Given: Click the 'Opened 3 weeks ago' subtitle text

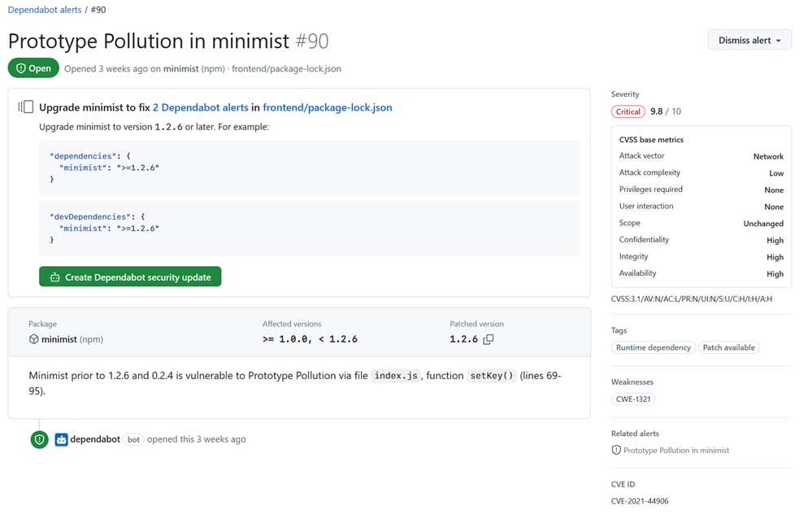Looking at the screenshot, I should [106, 69].
